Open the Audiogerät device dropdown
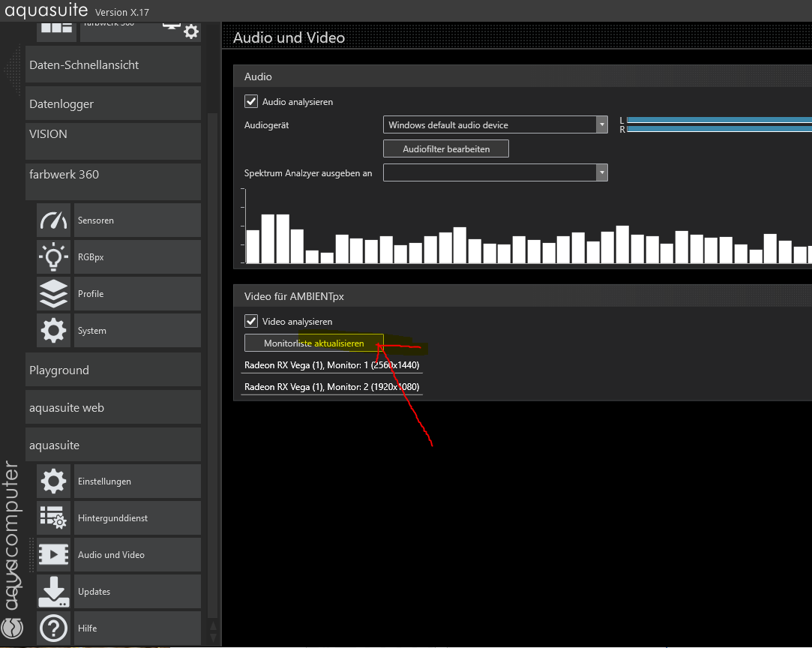Viewport: 812px width, 648px height. [495, 124]
